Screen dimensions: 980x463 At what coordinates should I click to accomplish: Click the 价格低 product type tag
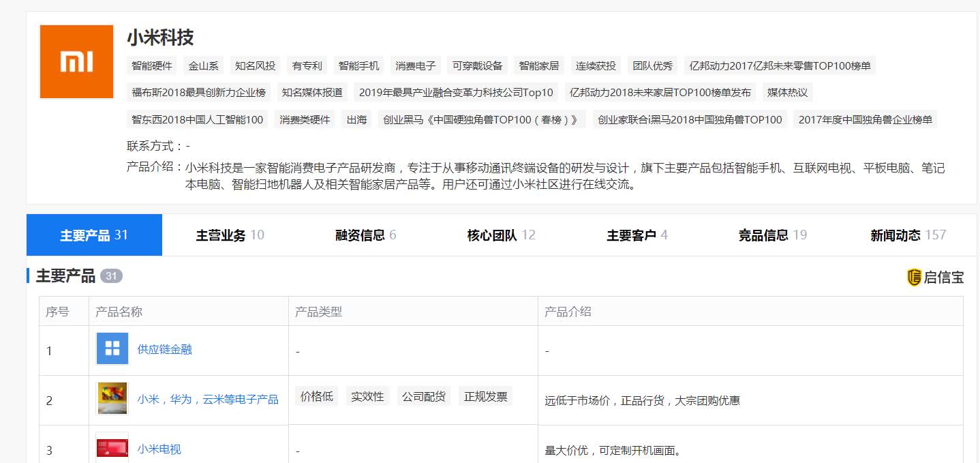317,396
